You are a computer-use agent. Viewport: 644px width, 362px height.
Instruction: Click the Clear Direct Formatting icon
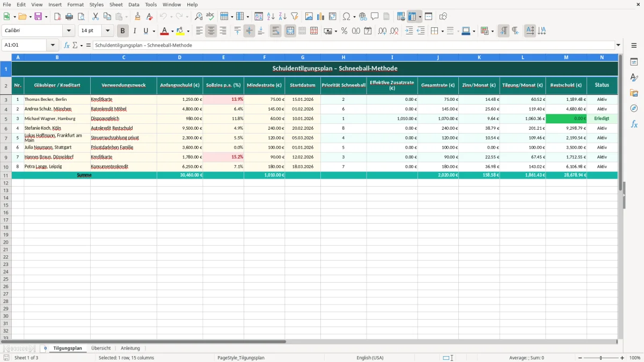[151, 17]
